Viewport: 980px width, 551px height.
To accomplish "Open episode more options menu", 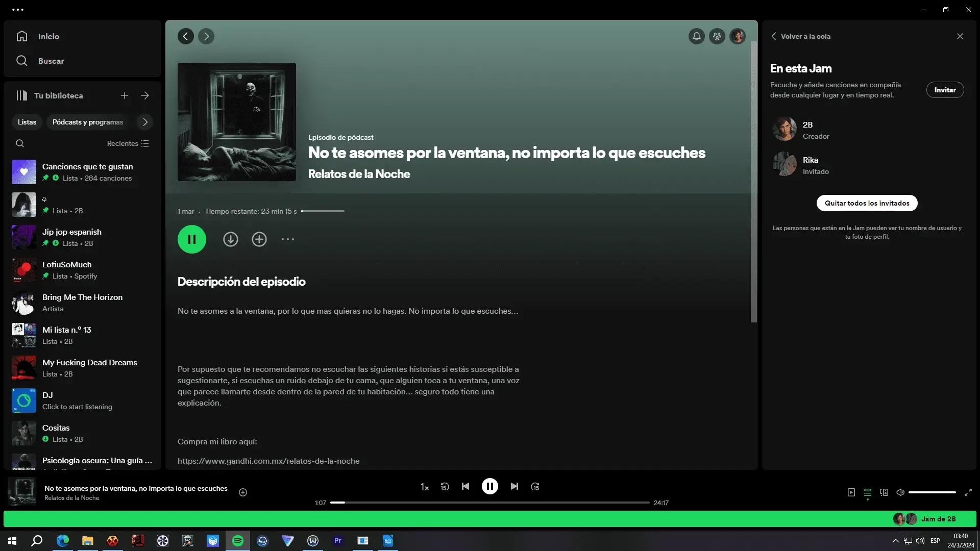I will (288, 239).
